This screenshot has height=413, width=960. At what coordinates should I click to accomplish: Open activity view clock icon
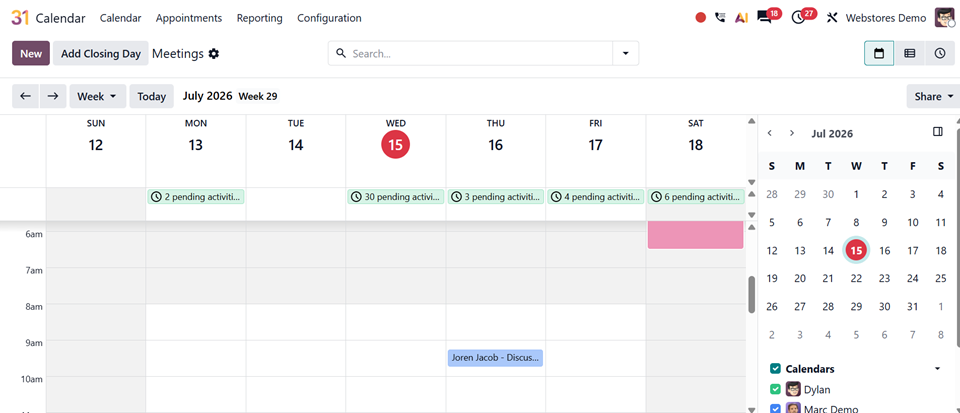[x=940, y=53]
